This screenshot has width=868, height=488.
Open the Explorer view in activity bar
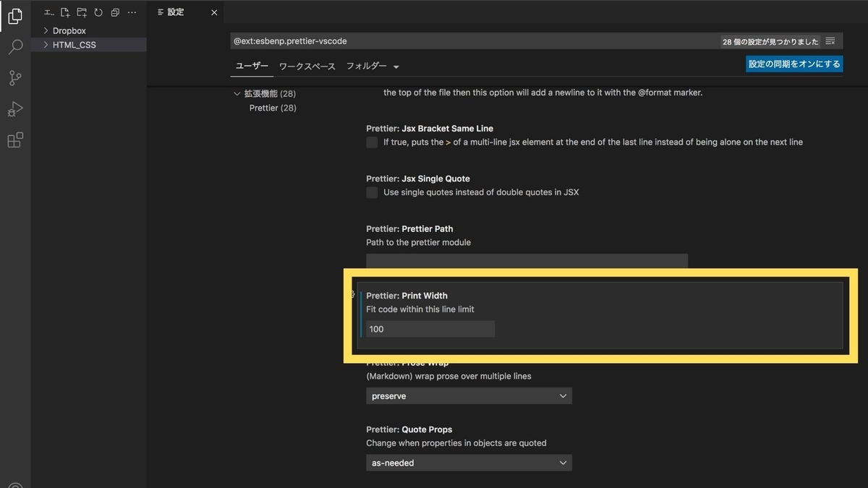click(15, 16)
